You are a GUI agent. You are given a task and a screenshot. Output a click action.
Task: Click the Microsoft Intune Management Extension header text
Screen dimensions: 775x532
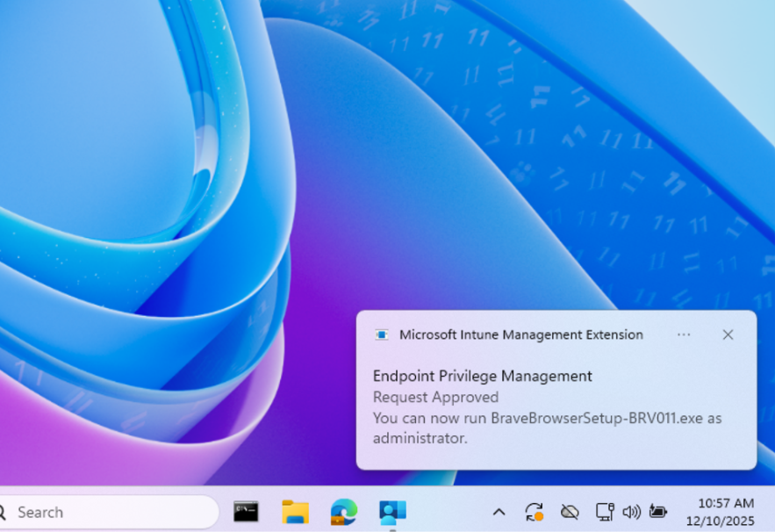tap(520, 334)
